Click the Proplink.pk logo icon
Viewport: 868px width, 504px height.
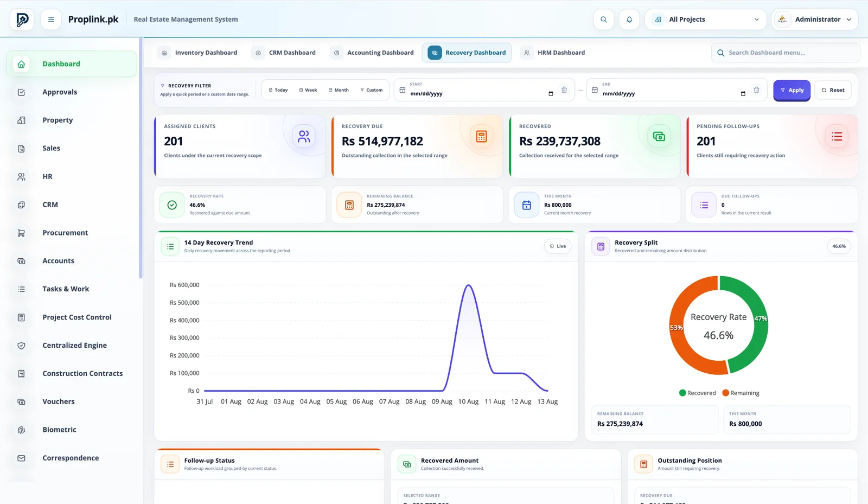pos(22,20)
